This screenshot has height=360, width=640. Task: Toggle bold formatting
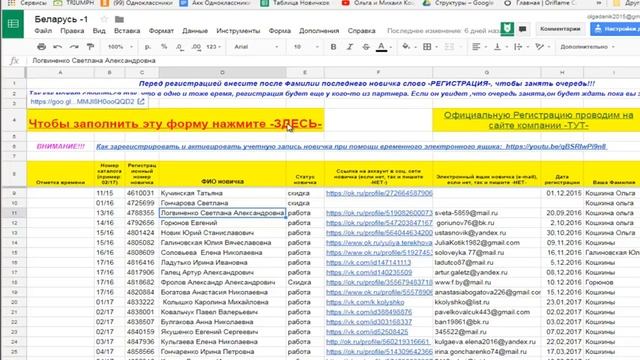point(333,47)
